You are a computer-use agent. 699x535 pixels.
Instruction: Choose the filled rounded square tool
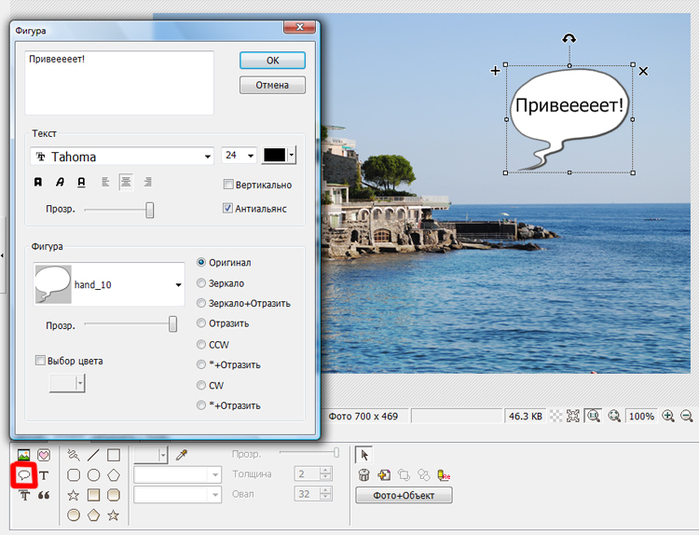pyautogui.click(x=114, y=495)
